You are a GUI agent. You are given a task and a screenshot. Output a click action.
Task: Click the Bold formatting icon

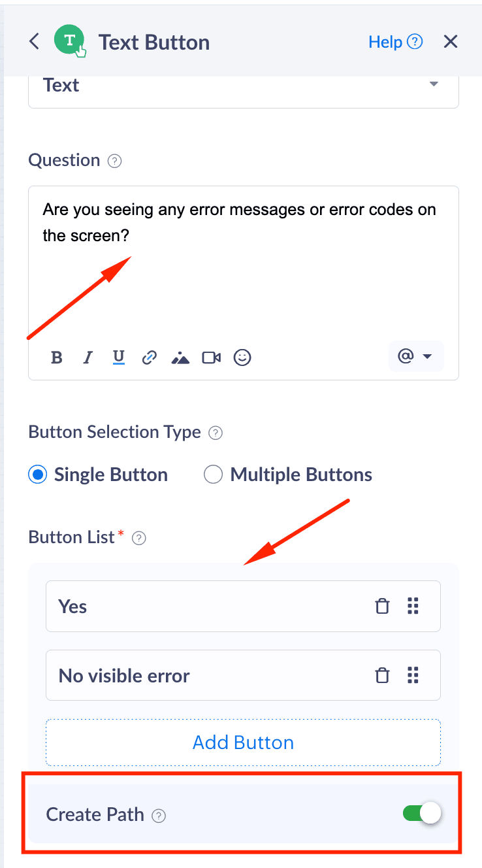(57, 358)
